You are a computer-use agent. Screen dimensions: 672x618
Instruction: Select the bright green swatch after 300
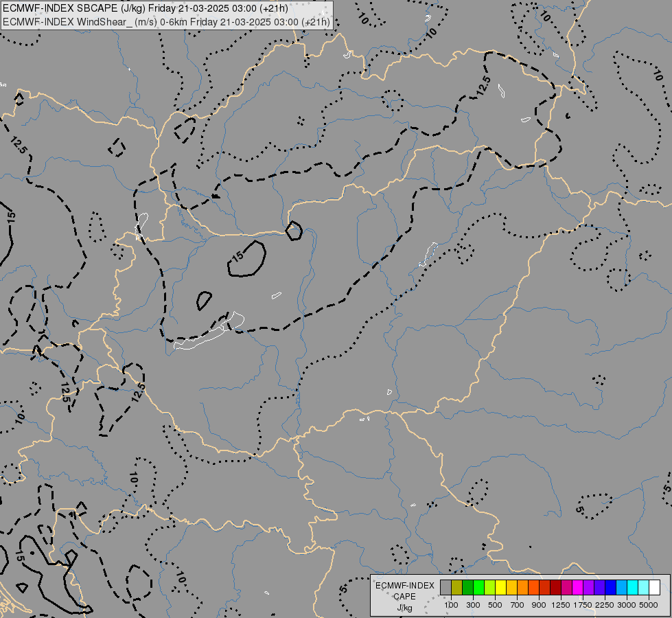[478, 587]
